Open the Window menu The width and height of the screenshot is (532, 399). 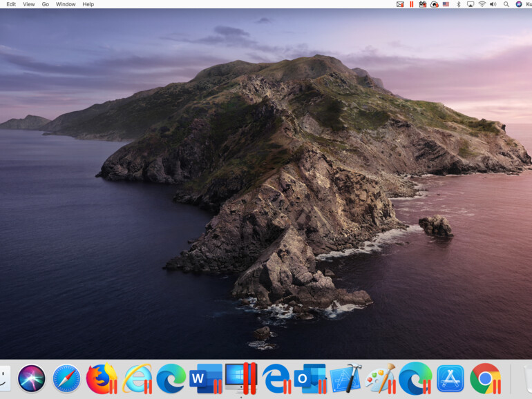(66, 4)
